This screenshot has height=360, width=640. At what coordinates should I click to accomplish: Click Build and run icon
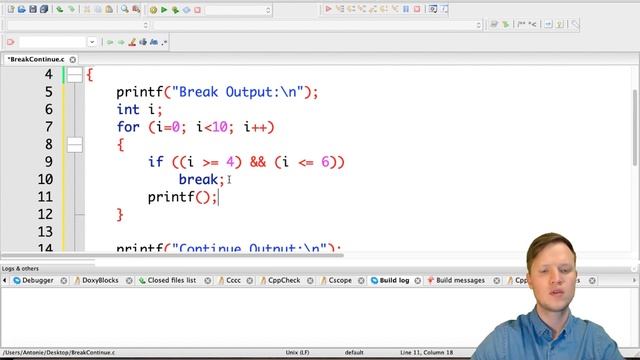coord(175,9)
